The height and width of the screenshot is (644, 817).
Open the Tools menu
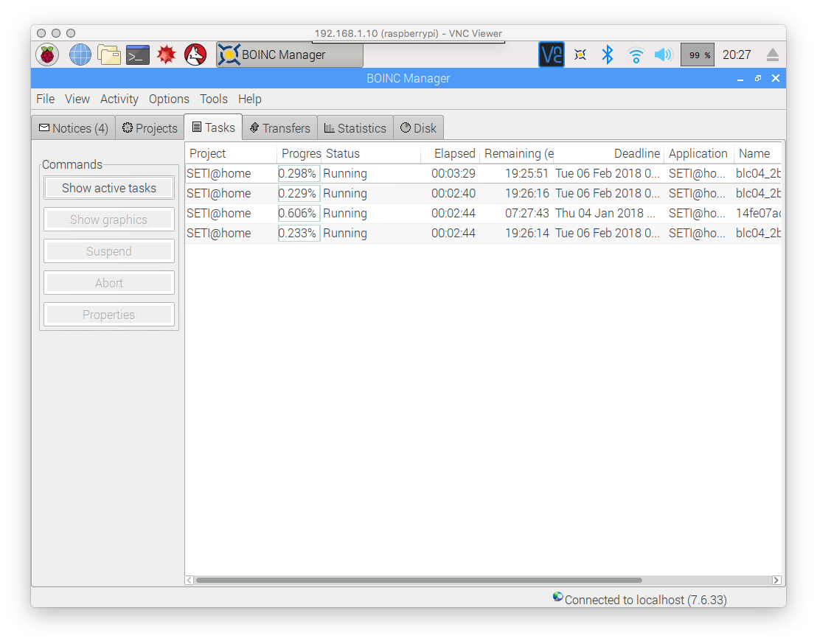[x=213, y=99]
